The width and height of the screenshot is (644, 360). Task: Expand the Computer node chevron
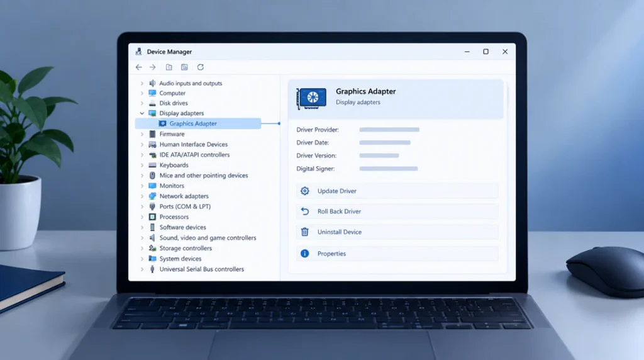pyautogui.click(x=142, y=93)
